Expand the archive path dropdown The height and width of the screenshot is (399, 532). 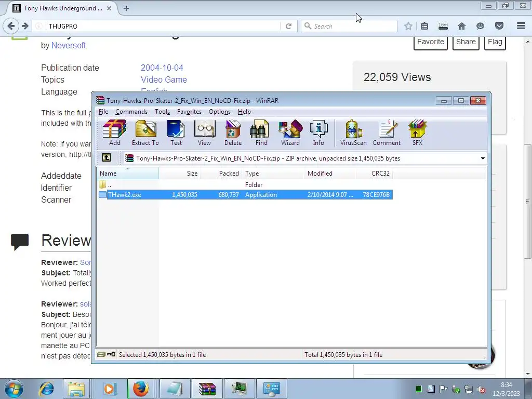483,158
